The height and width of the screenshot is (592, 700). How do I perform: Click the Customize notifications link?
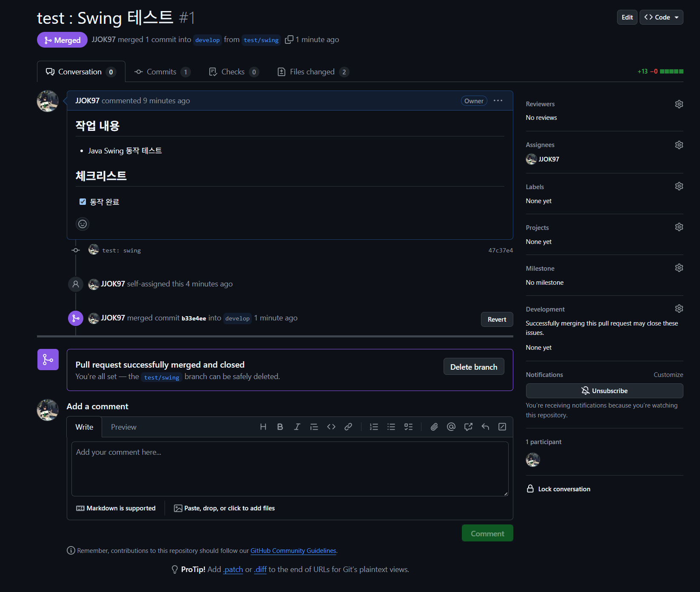click(668, 375)
